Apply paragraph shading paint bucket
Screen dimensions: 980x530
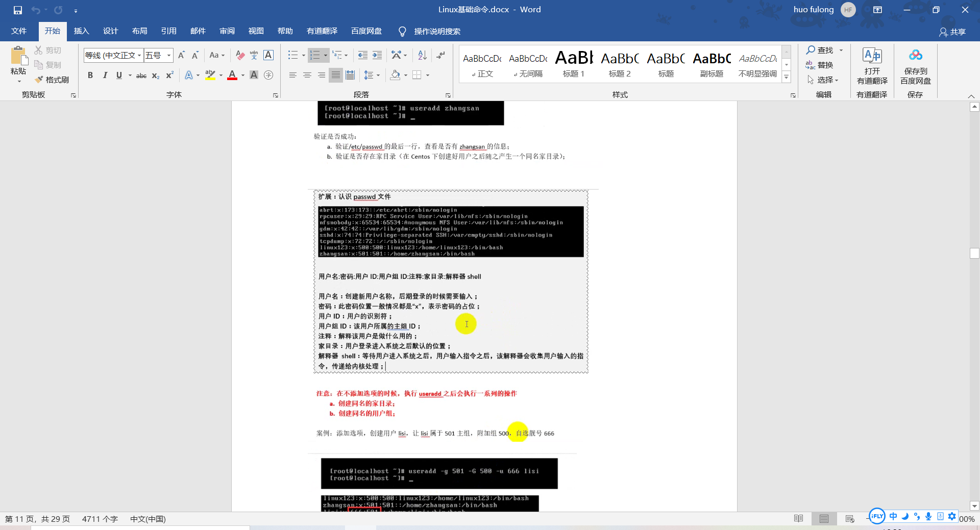[x=395, y=75]
